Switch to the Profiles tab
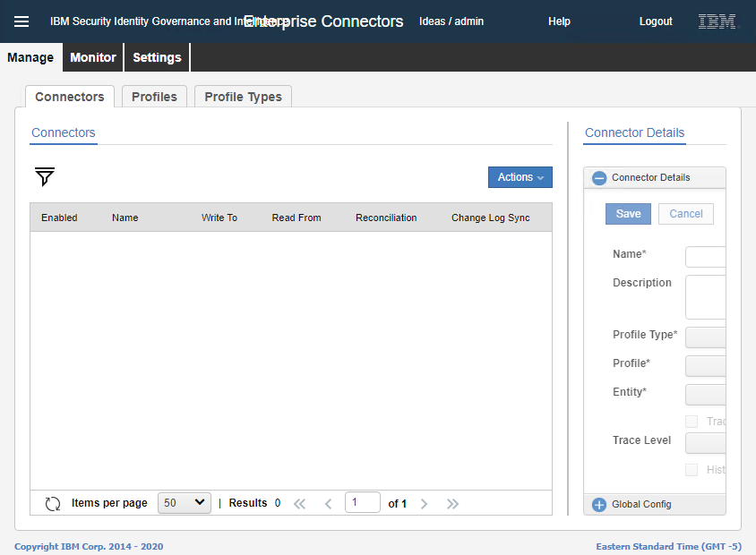Screen dimensions: 756x555 pyautogui.click(x=154, y=97)
